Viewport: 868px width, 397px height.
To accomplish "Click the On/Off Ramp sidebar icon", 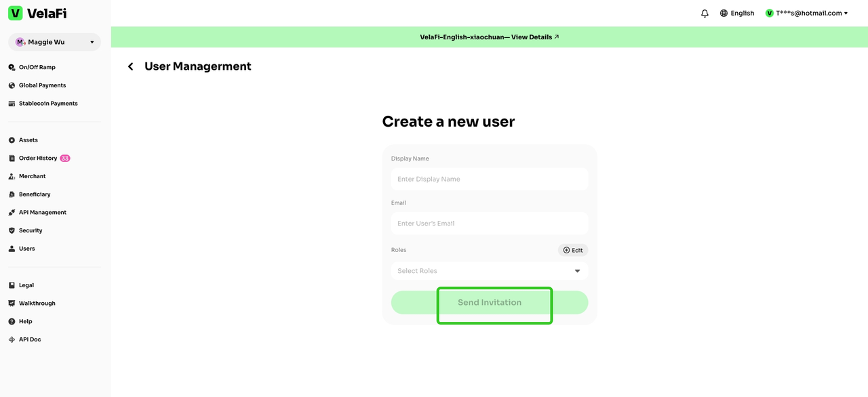I will [12, 68].
